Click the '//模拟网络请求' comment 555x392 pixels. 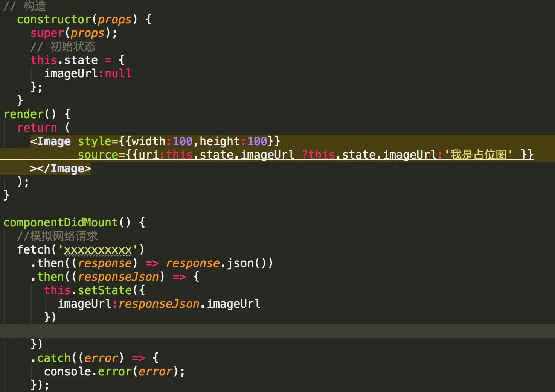tap(58, 236)
